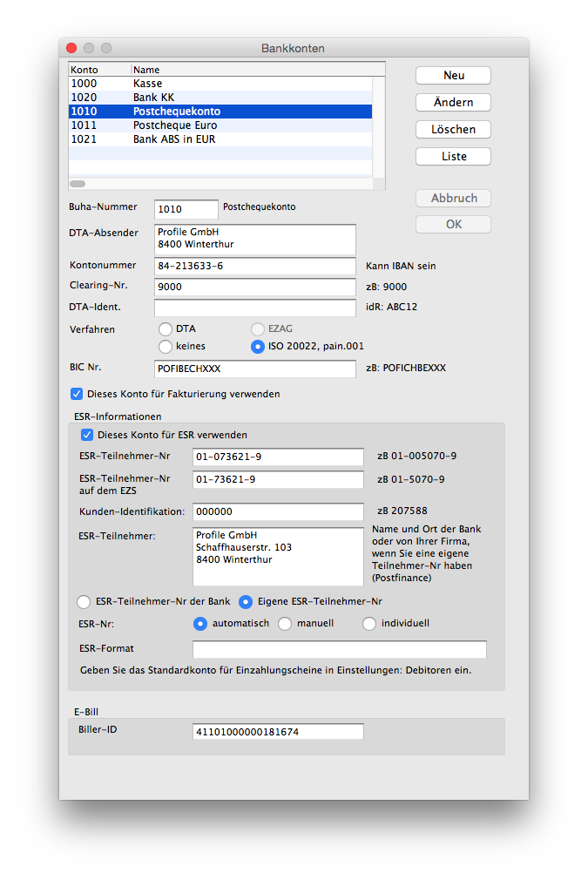Click into the BIC Nr. field

[255, 369]
